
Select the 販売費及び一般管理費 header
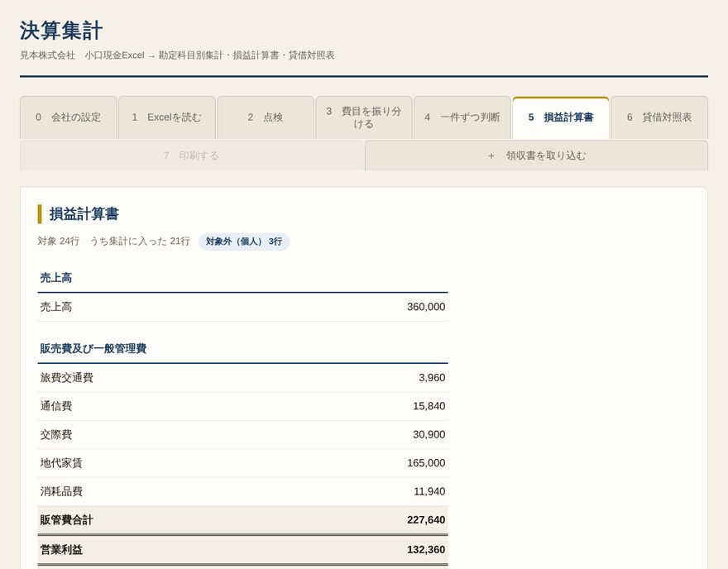coord(93,348)
